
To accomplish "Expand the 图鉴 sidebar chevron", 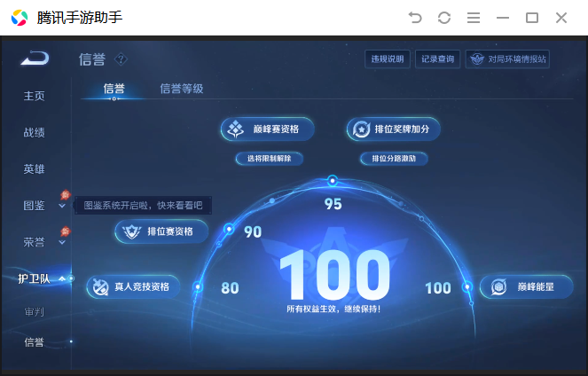I will 62,206.
